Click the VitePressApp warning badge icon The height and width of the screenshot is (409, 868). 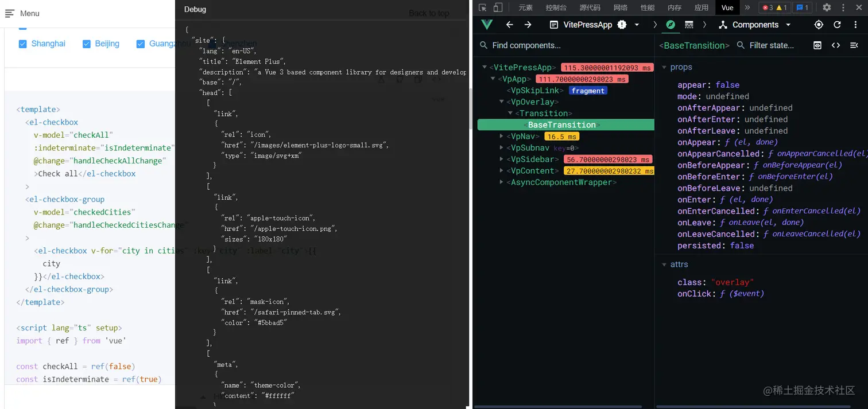point(622,25)
